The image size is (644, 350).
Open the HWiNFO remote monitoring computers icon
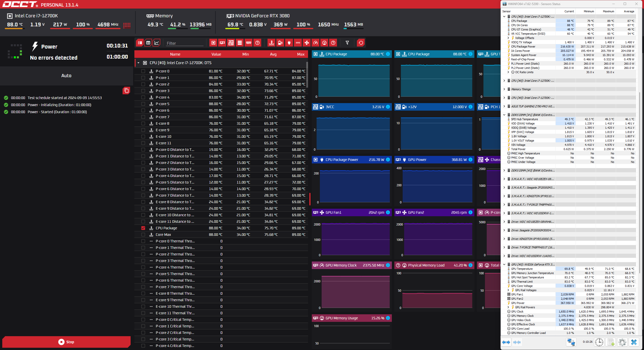pos(571,342)
